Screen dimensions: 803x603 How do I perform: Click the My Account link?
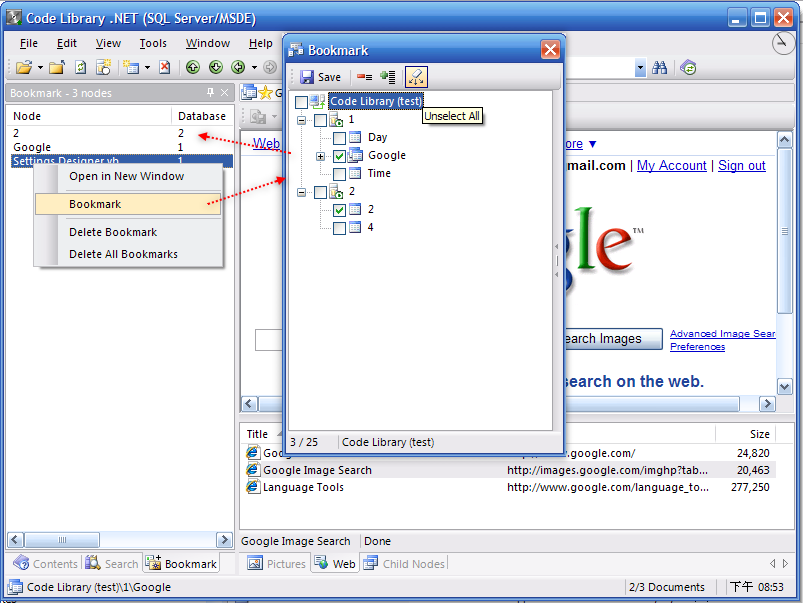(671, 165)
